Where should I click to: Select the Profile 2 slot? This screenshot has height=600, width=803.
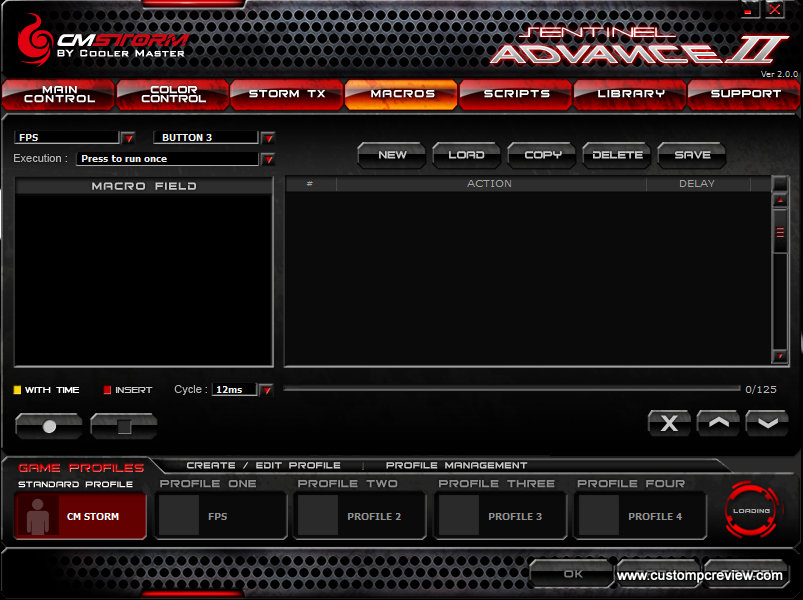pyautogui.click(x=360, y=516)
